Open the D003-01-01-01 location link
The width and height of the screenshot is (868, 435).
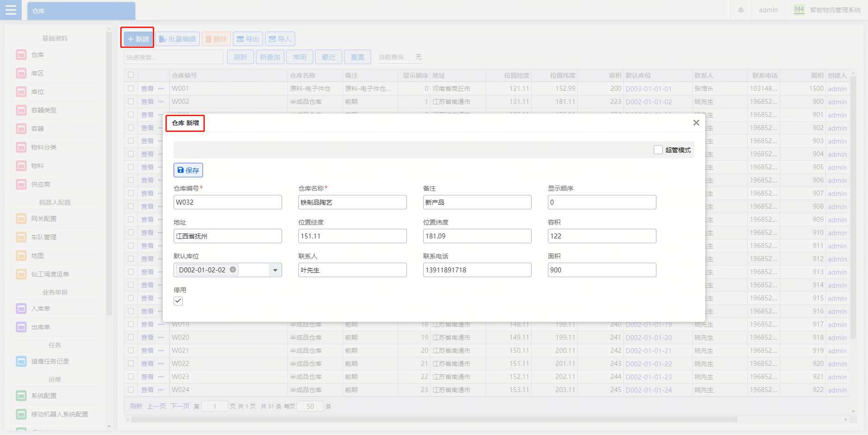tap(648, 89)
